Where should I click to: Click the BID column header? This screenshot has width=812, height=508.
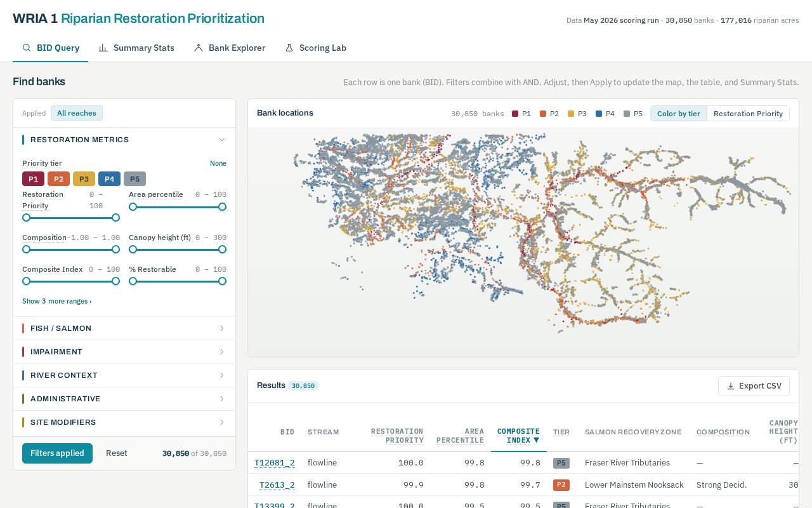(287, 432)
